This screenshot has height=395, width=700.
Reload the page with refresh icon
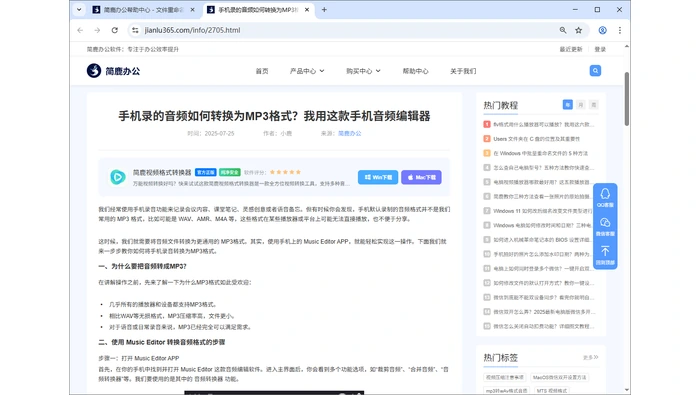point(115,30)
